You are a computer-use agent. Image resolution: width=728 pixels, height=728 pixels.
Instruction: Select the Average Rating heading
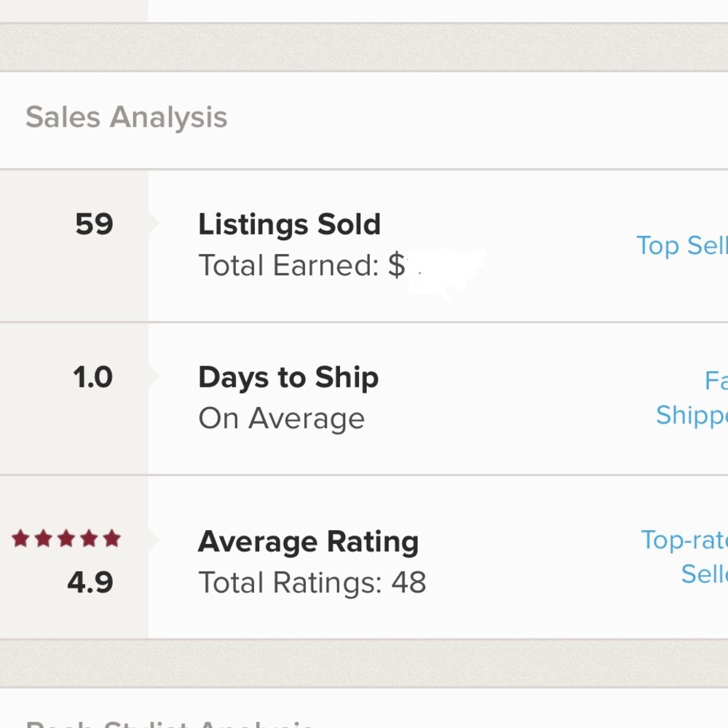click(308, 542)
